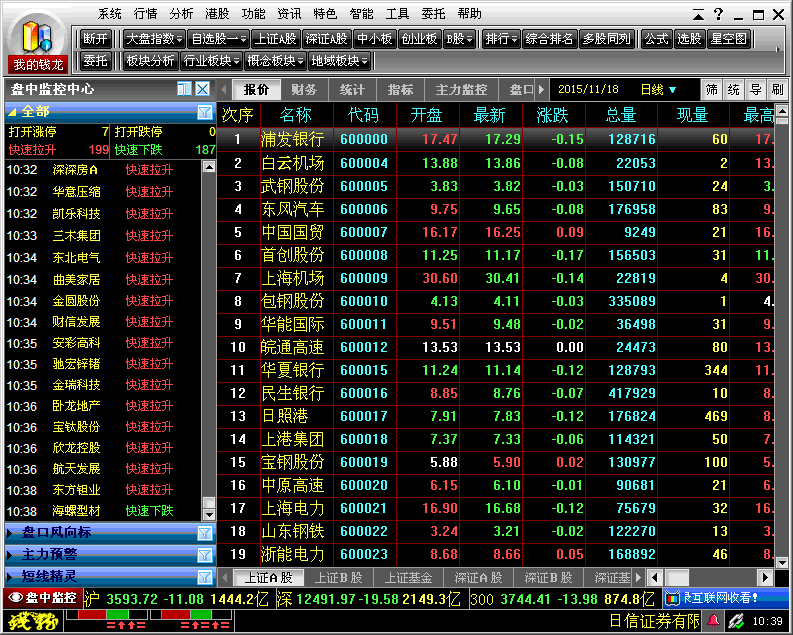
Task: Click the connection status icon beside the clock
Action: click(735, 620)
